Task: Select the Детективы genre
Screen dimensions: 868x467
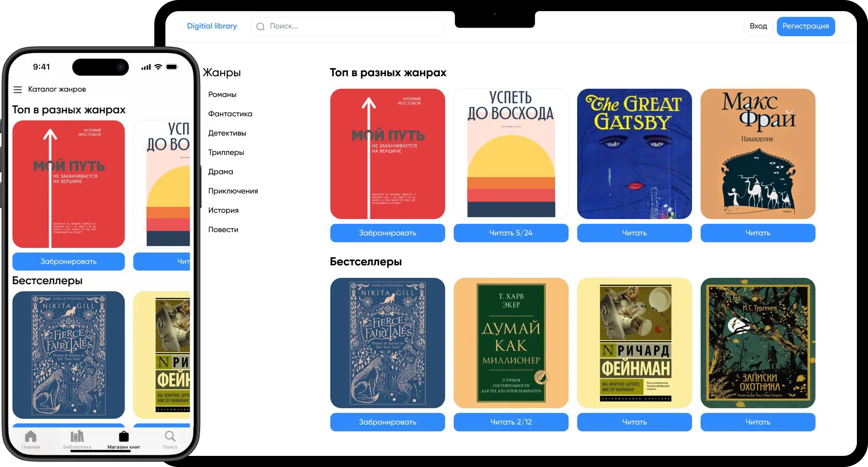Action: tap(227, 133)
